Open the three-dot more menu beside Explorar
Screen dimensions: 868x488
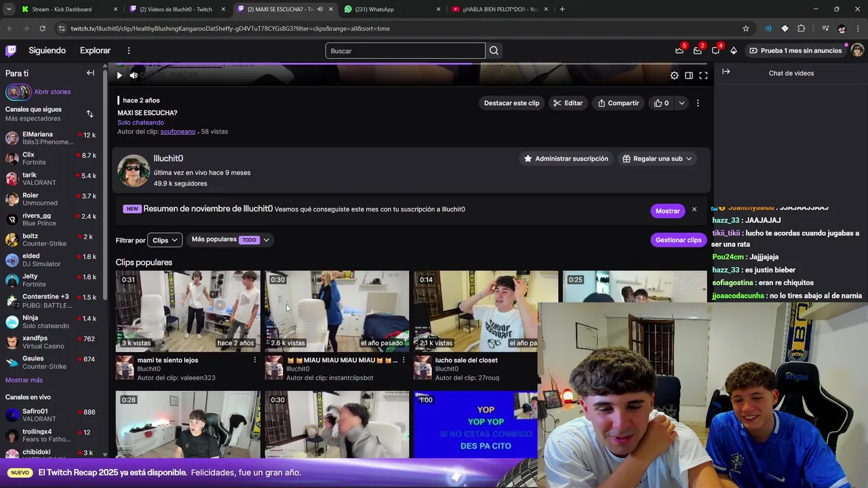(128, 51)
